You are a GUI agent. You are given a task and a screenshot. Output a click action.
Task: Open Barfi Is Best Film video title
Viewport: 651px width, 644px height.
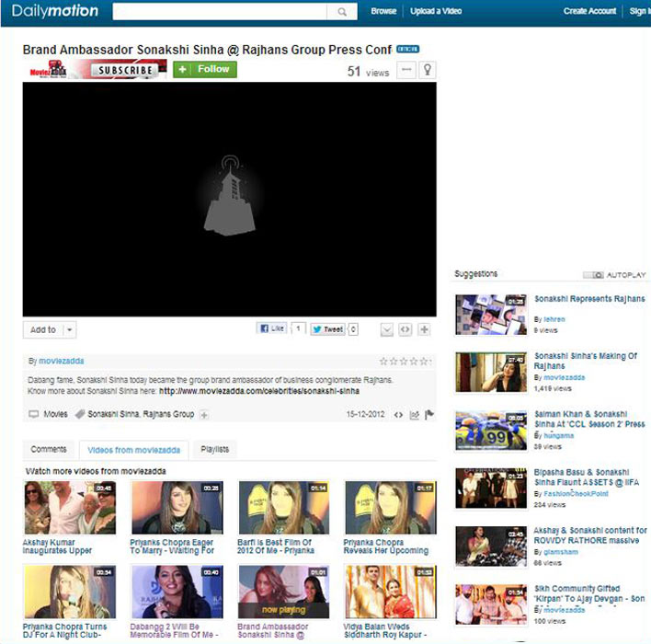click(x=276, y=546)
